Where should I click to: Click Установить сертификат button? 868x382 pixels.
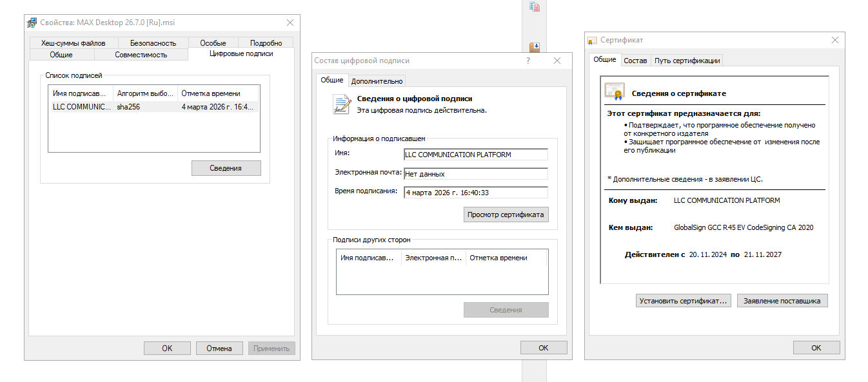(x=684, y=301)
